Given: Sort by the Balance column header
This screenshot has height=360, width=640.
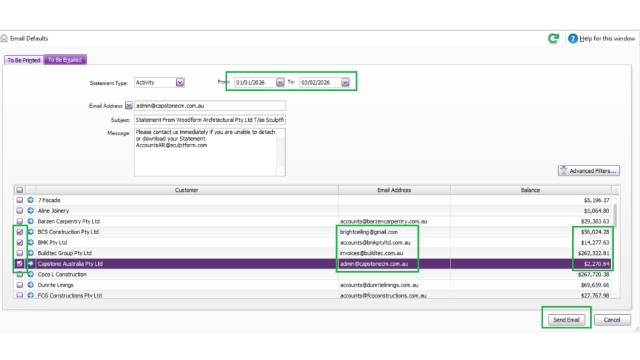Looking at the screenshot, I should click(530, 190).
